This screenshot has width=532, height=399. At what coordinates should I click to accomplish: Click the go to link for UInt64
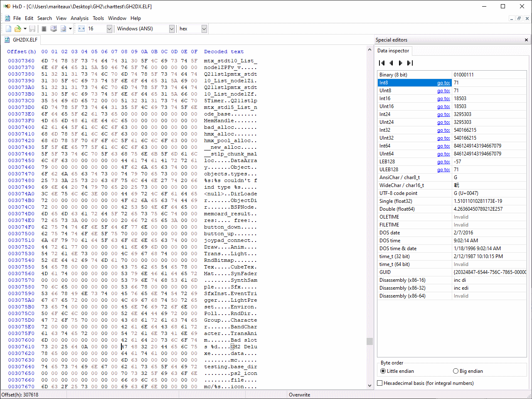(443, 154)
